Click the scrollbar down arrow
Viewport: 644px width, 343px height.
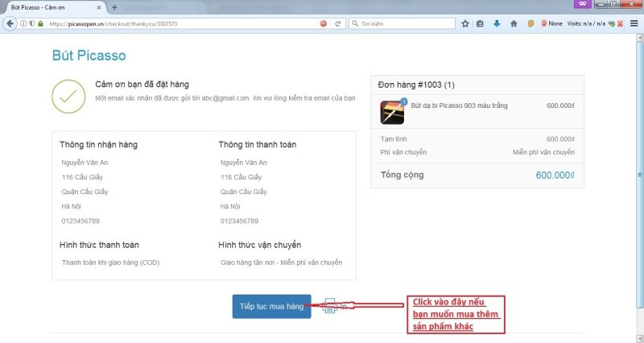click(x=640, y=338)
